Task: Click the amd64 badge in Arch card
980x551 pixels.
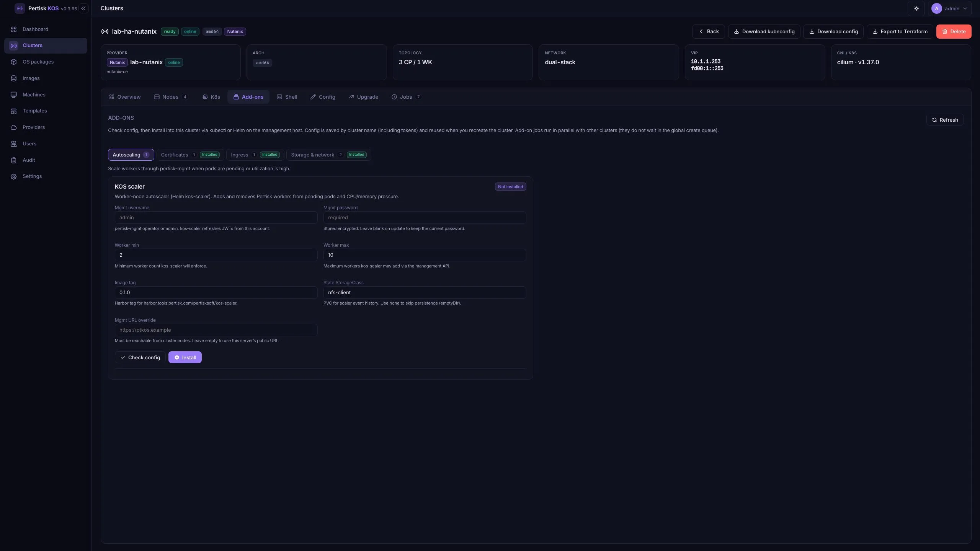Action: point(262,63)
